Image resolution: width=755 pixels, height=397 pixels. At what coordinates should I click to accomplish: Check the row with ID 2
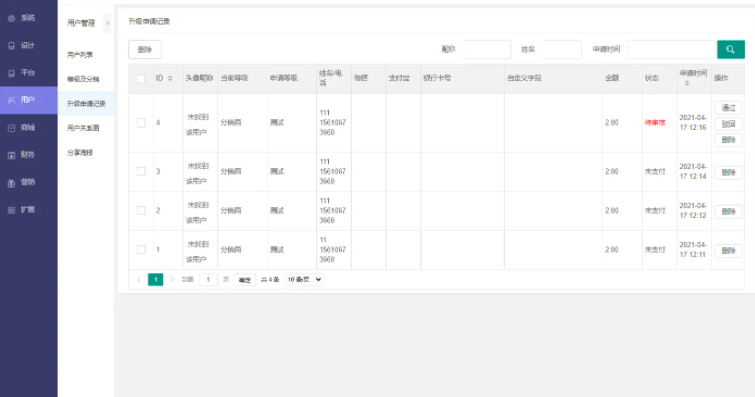[141, 211]
